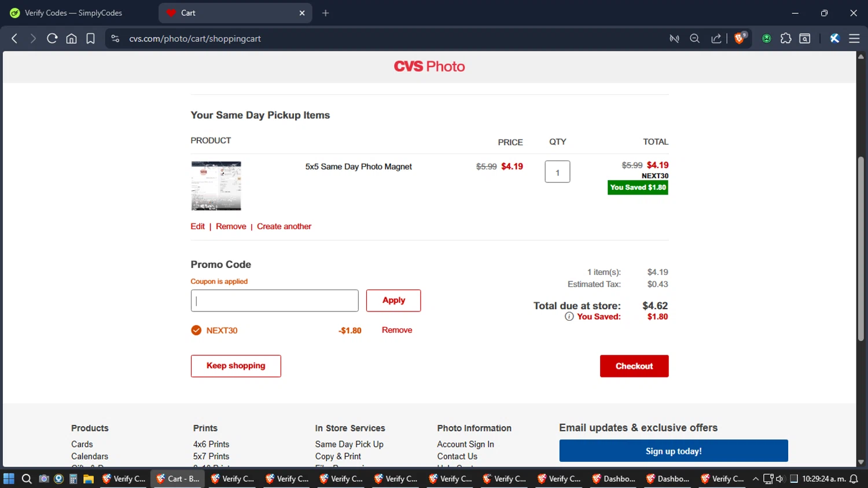Open the Calendars footer link

click(x=90, y=456)
